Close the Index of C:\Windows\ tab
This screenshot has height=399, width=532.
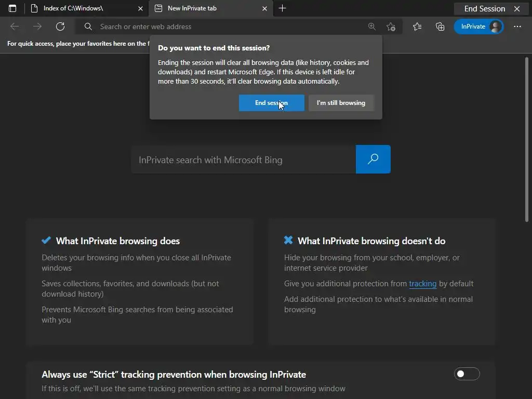(x=140, y=8)
